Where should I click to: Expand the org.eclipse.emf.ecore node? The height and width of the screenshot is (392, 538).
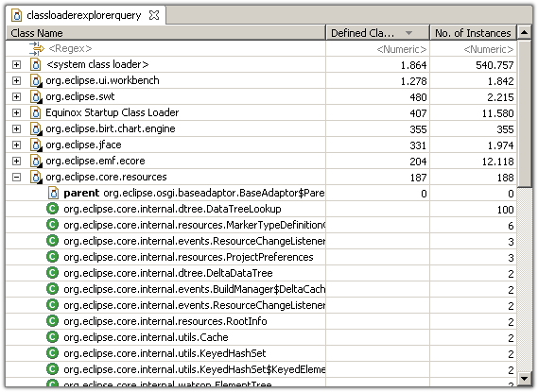(16, 161)
